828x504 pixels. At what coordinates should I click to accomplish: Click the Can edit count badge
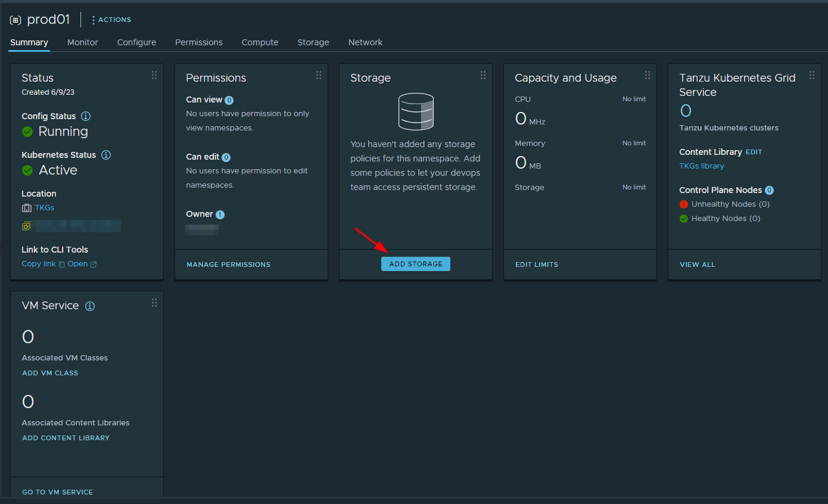(x=226, y=157)
